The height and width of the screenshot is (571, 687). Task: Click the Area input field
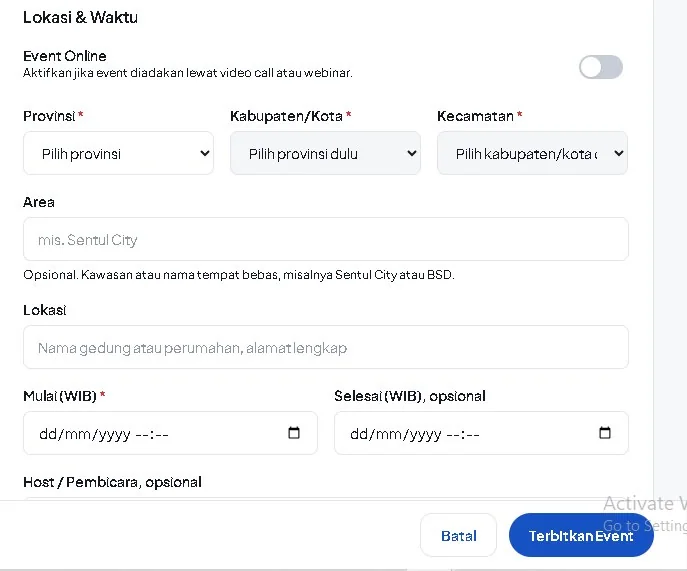326,239
